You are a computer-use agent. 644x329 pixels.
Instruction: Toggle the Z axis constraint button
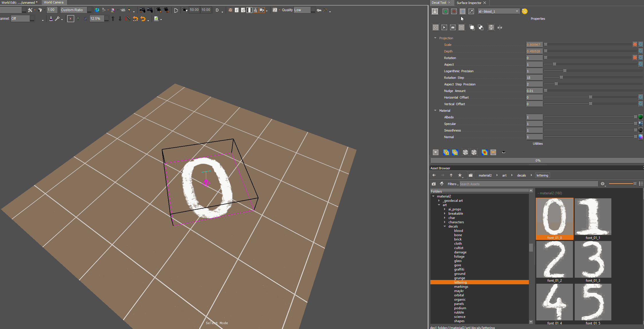(x=85, y=19)
